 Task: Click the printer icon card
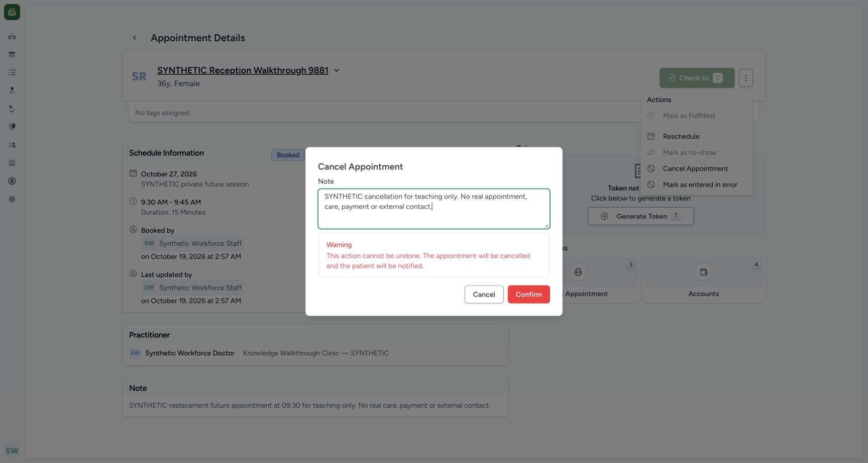[578, 272]
